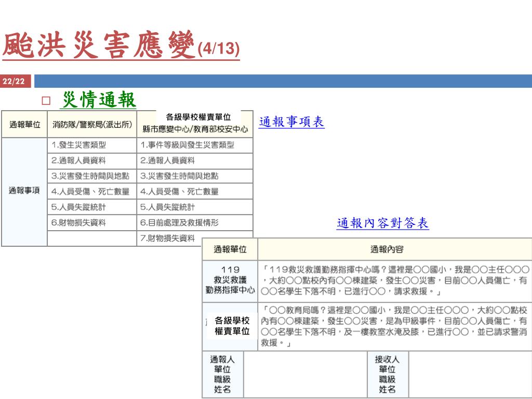Click the 各級學校權責單位 cell in the lower table
This screenshot has width=532, height=399.
click(x=230, y=326)
